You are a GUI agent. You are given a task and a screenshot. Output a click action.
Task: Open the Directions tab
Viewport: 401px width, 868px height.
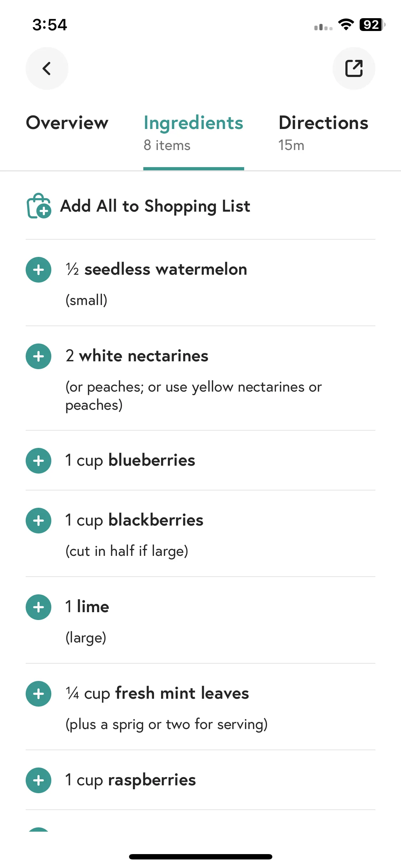[x=323, y=133]
